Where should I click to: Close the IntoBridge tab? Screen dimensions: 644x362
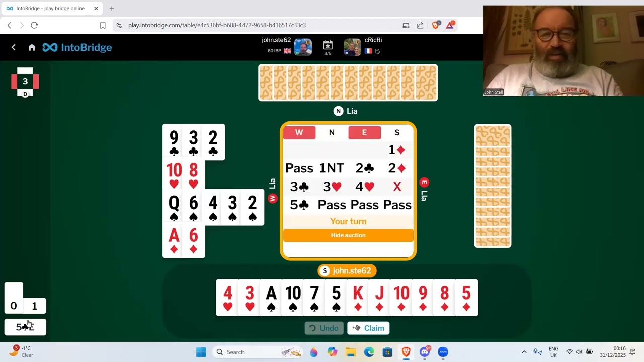coord(96,8)
